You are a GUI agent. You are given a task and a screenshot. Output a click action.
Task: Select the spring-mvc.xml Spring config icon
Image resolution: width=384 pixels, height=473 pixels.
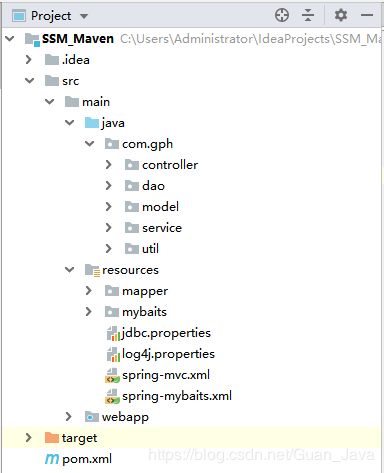coord(112,375)
